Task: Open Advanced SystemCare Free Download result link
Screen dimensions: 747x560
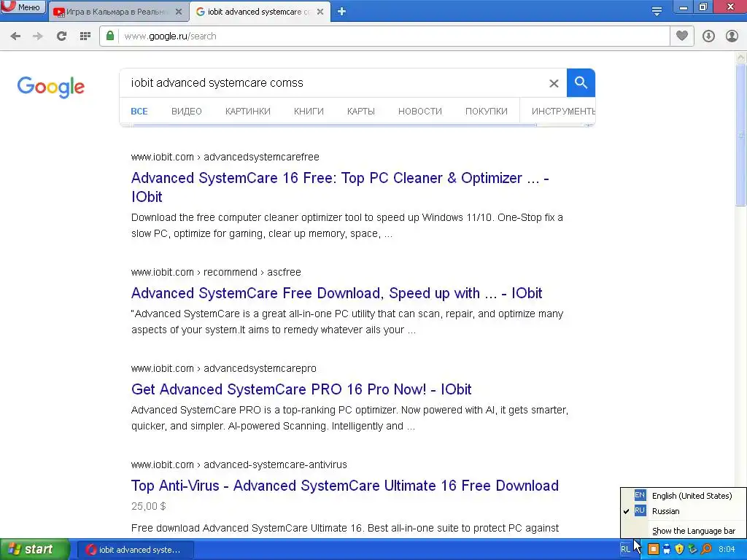Action: (336, 293)
